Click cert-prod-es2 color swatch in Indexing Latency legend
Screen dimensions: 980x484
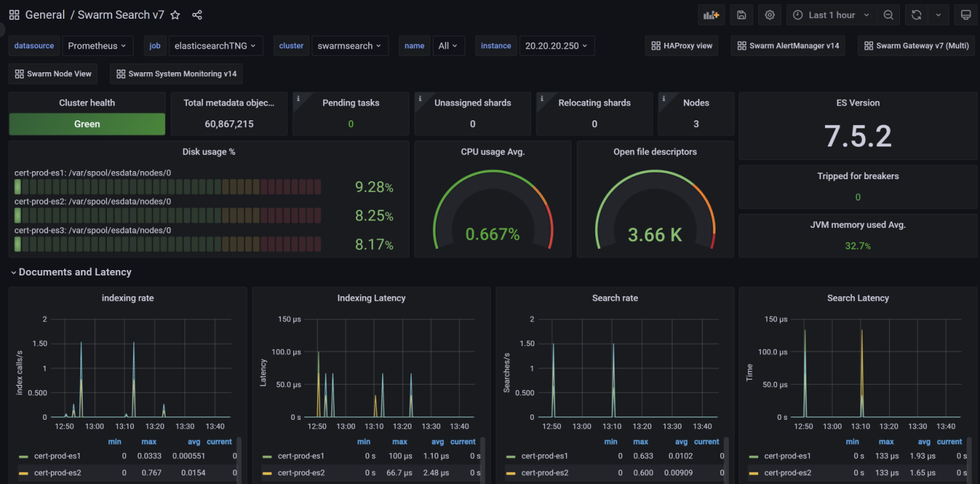click(267, 473)
